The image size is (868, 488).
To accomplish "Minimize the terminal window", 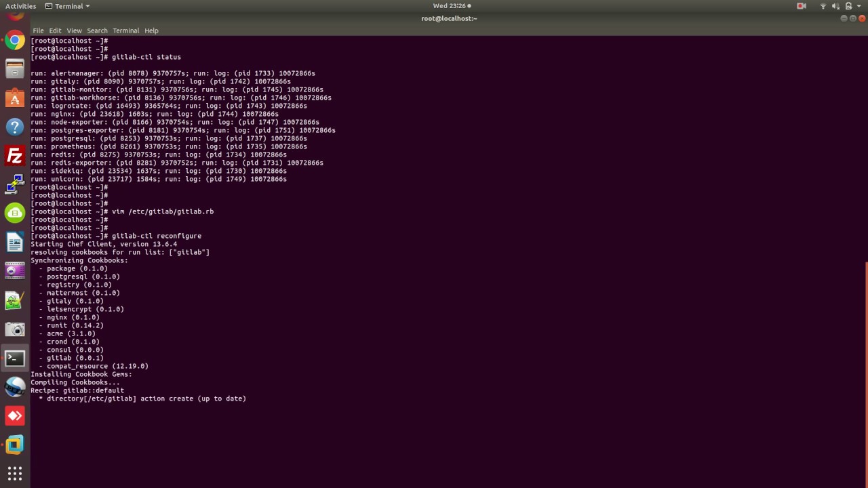I will pos(844,18).
